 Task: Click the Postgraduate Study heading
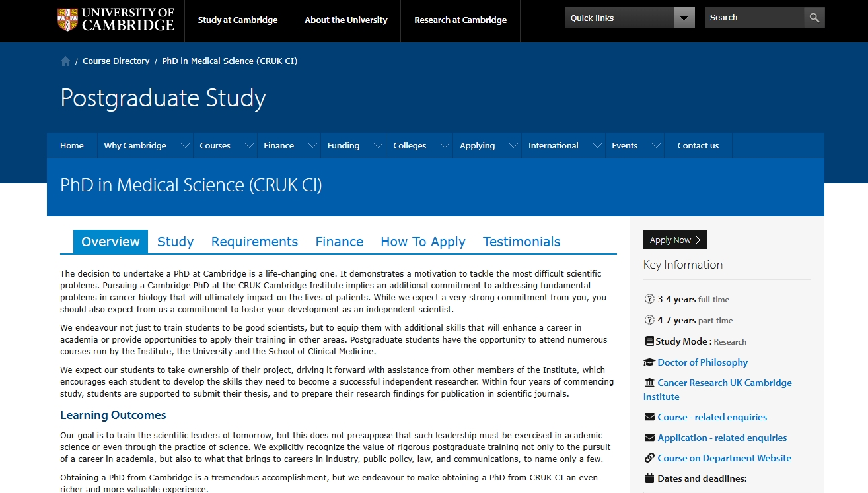(x=163, y=98)
